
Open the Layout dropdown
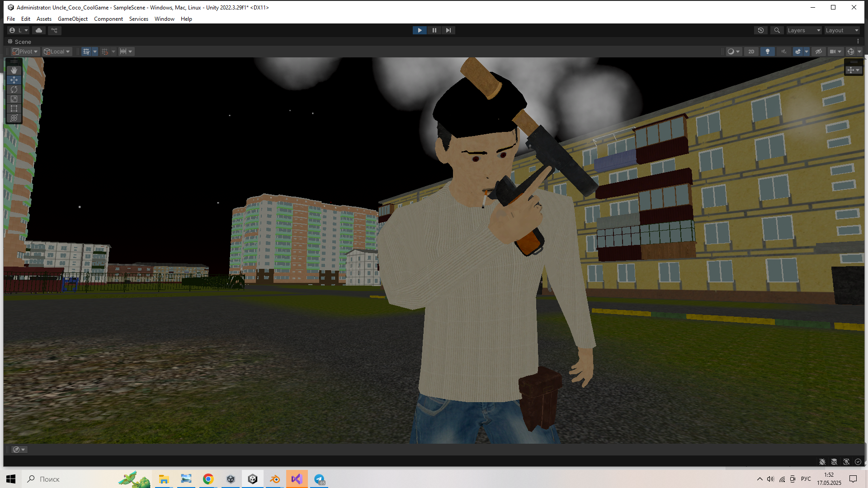pyautogui.click(x=842, y=30)
